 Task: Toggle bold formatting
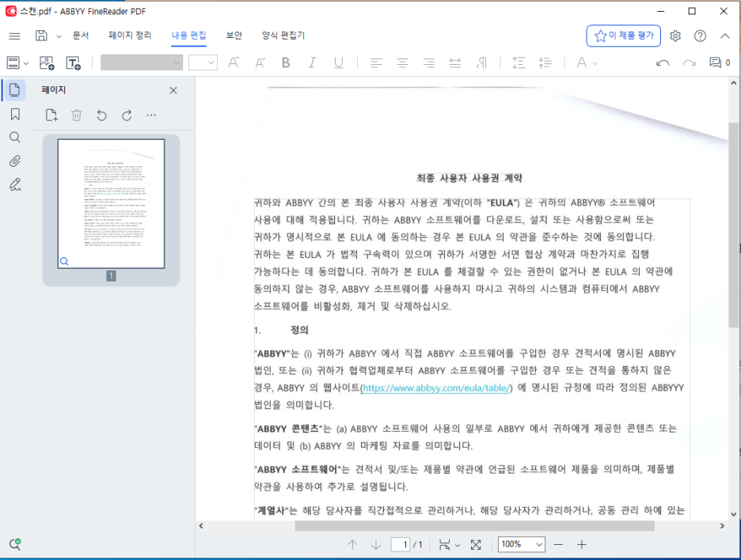click(286, 62)
